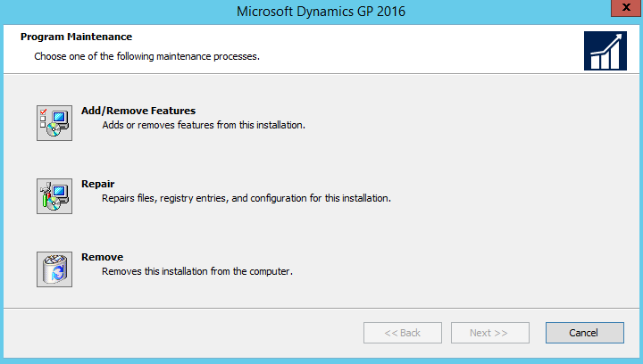Image resolution: width=643 pixels, height=364 pixels.
Task: Select the Remove heading text
Action: (102, 257)
